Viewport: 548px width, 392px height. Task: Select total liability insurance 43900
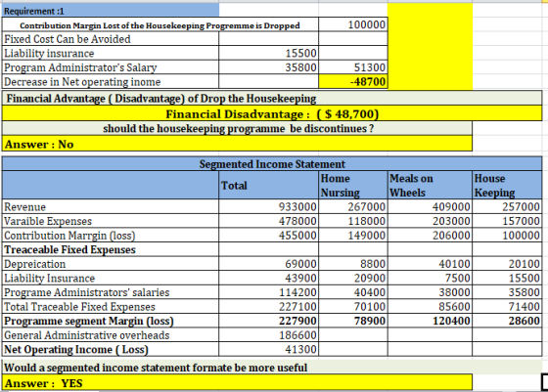click(x=268, y=279)
